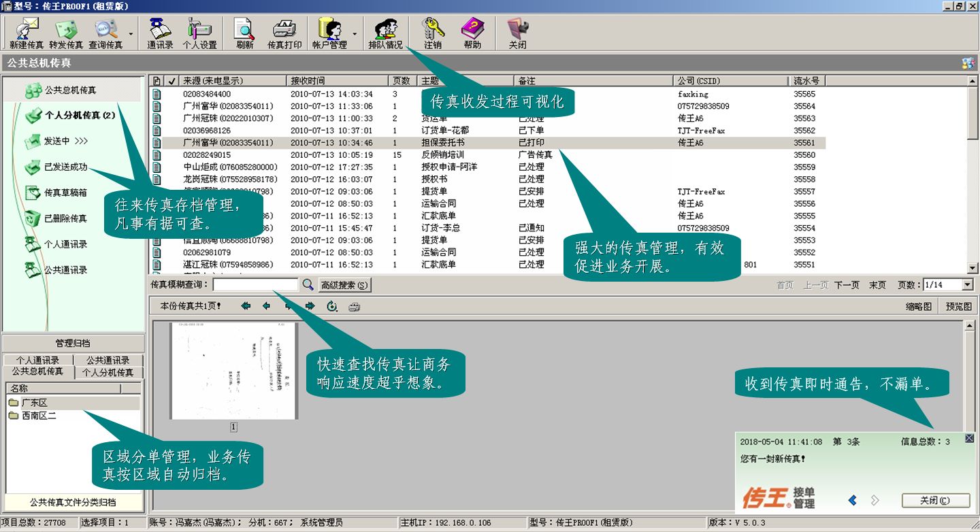Click the printer icon in preview toolbar

point(354,306)
